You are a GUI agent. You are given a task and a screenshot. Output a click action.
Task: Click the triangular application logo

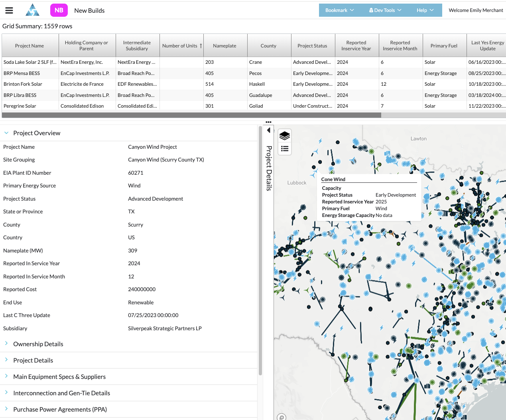click(x=32, y=10)
